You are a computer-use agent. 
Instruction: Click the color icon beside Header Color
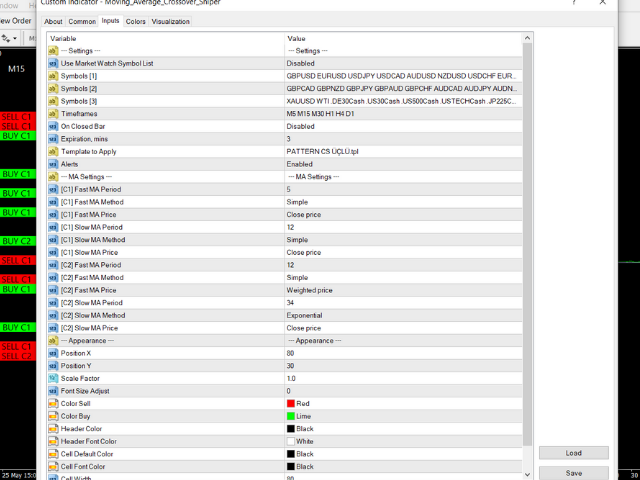pyautogui.click(x=53, y=429)
